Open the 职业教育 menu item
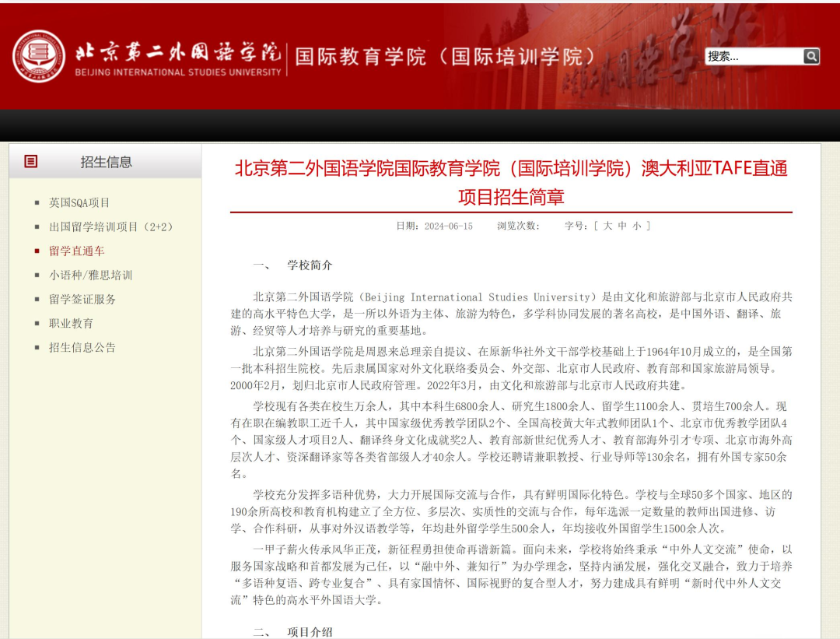Image resolution: width=840 pixels, height=639 pixels. [x=72, y=323]
